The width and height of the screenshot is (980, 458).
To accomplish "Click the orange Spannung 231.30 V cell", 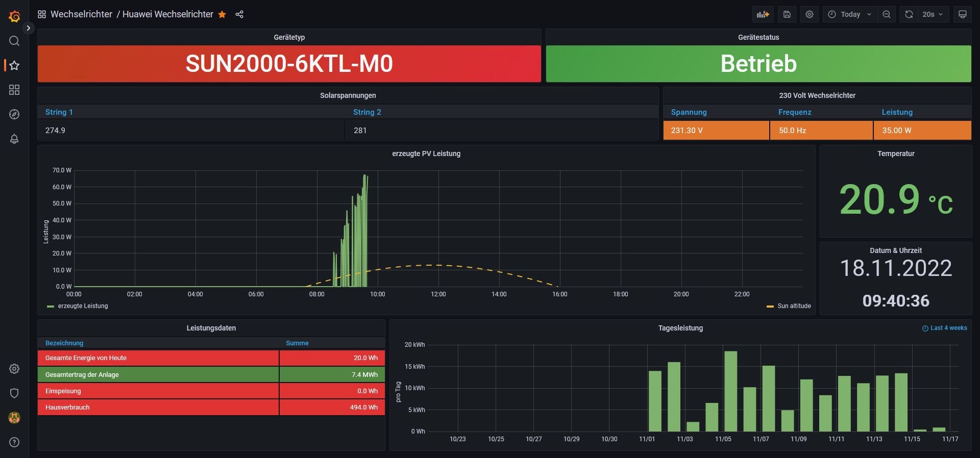I will (x=716, y=131).
